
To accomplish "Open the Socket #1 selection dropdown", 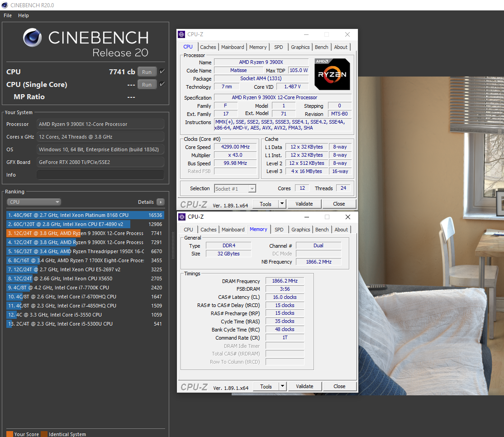I will pos(235,188).
